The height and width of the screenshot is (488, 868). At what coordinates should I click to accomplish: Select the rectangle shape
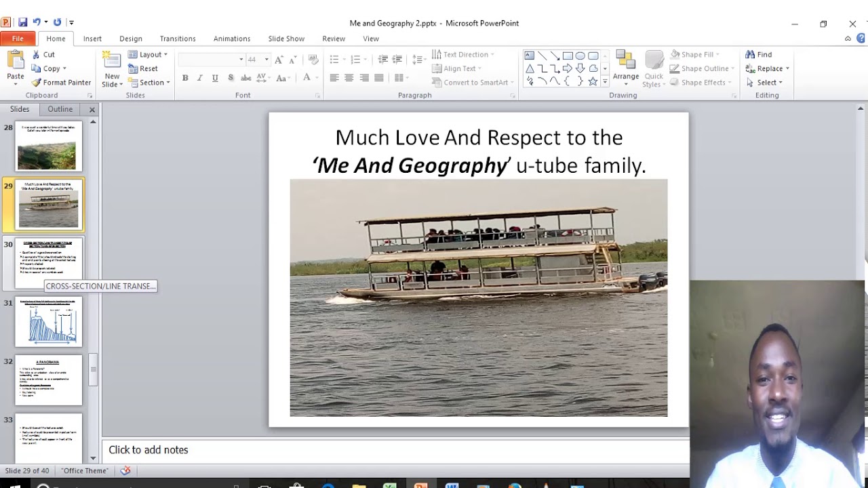(568, 56)
